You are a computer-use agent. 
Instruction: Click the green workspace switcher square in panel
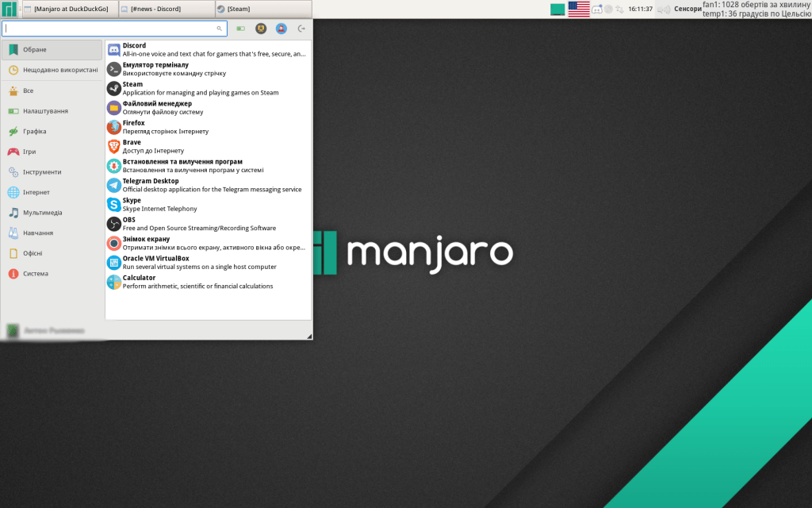point(557,9)
